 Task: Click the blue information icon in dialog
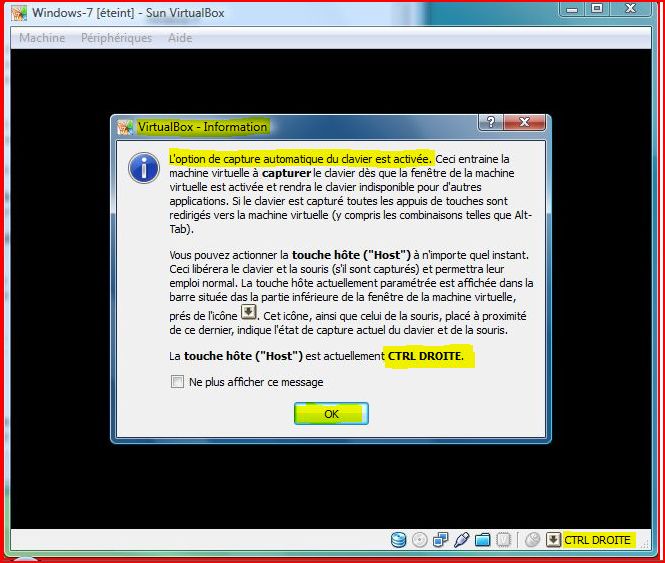click(x=144, y=168)
